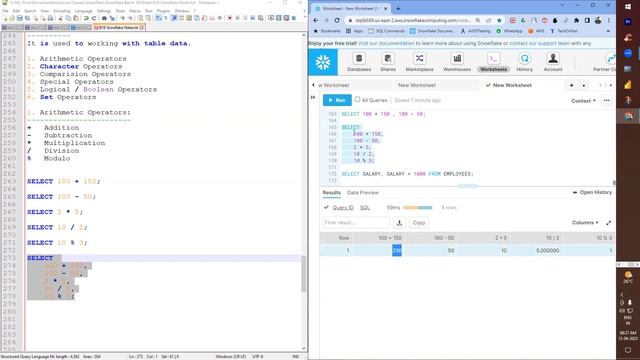Click the Save icon in Notepad++ toolbar

[20, 18]
